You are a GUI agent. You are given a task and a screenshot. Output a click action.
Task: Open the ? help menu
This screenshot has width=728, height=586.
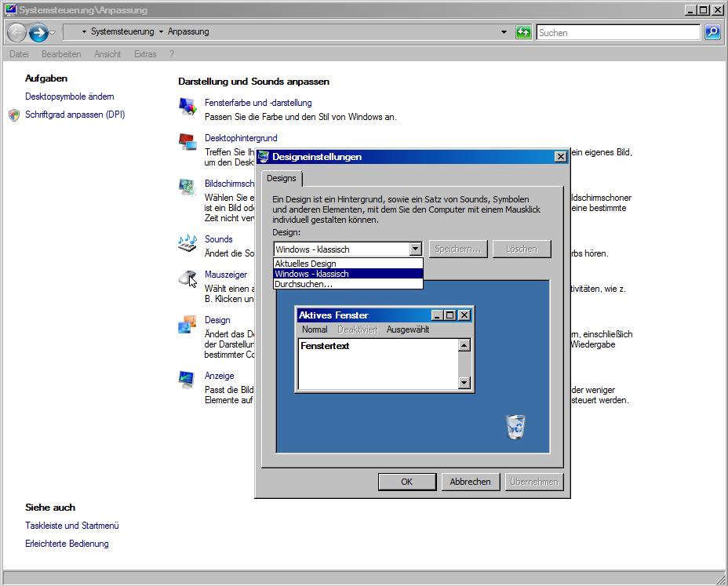(x=172, y=54)
